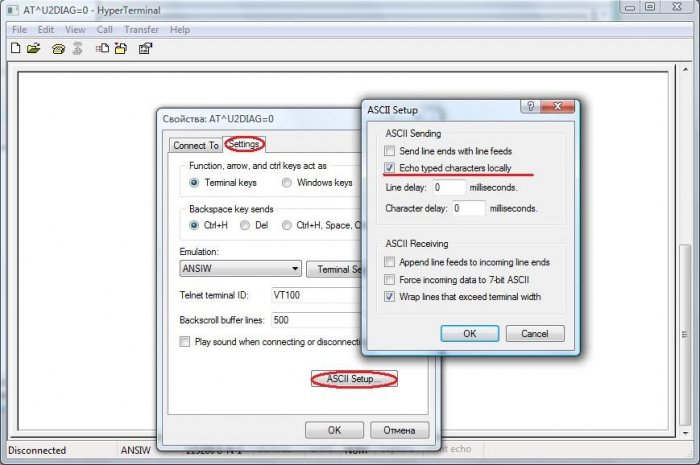The image size is (700, 465).
Task: Click the Line delay input field
Action: pyautogui.click(x=451, y=187)
